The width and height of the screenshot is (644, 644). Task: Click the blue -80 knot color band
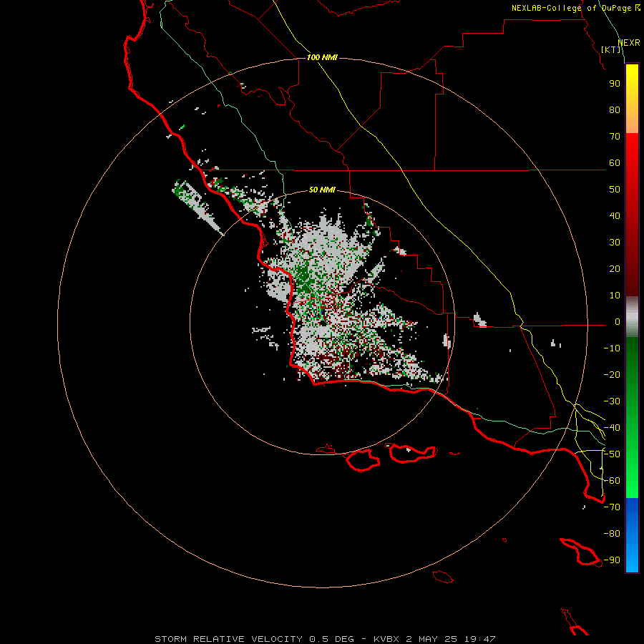pyautogui.click(x=632, y=534)
